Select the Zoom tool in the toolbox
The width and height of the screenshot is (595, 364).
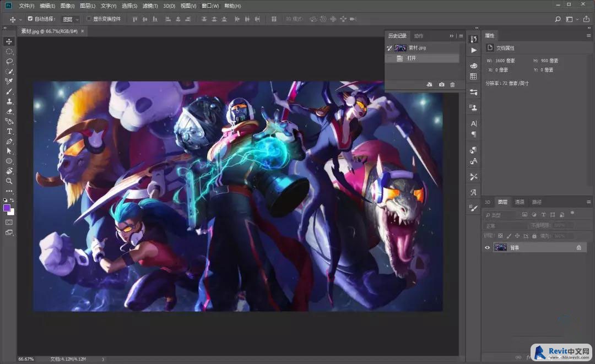(x=9, y=181)
